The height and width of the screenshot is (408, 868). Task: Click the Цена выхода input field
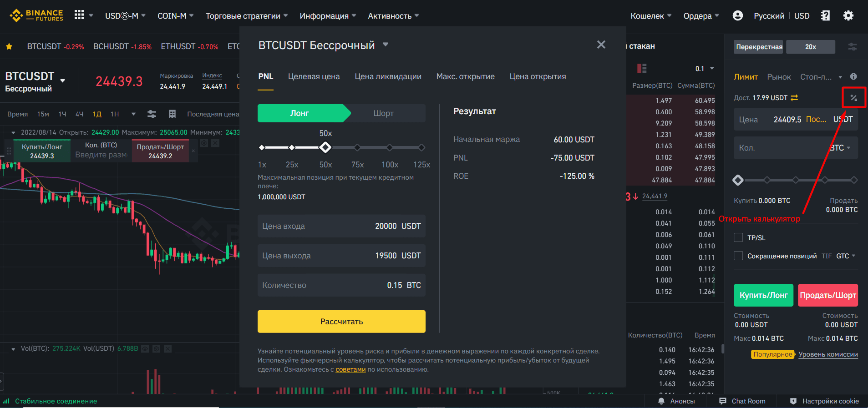pyautogui.click(x=341, y=256)
